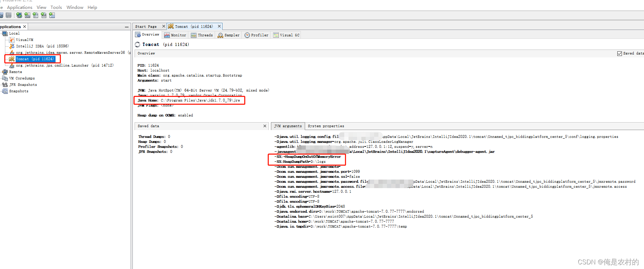Click the -Djava.io.tmpdir argument line

click(340, 227)
